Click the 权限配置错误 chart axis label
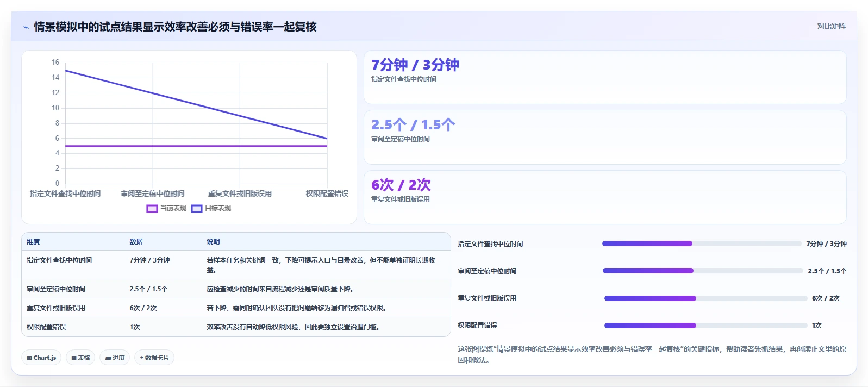This screenshot has width=868, height=387. (327, 193)
